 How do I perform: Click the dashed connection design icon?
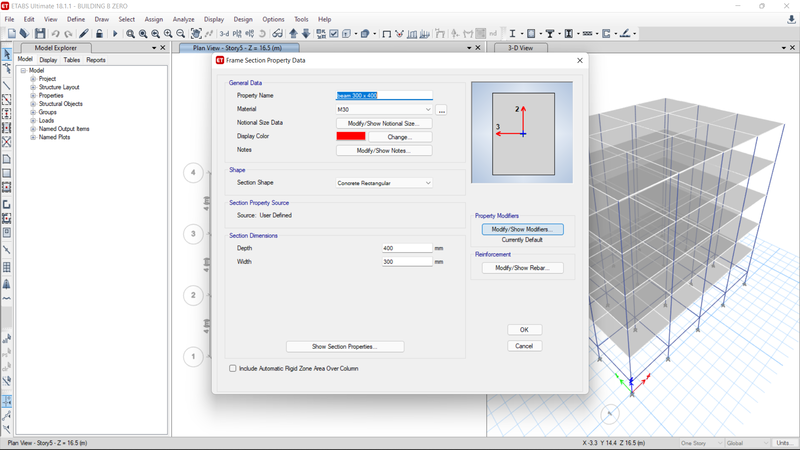[x=587, y=34]
